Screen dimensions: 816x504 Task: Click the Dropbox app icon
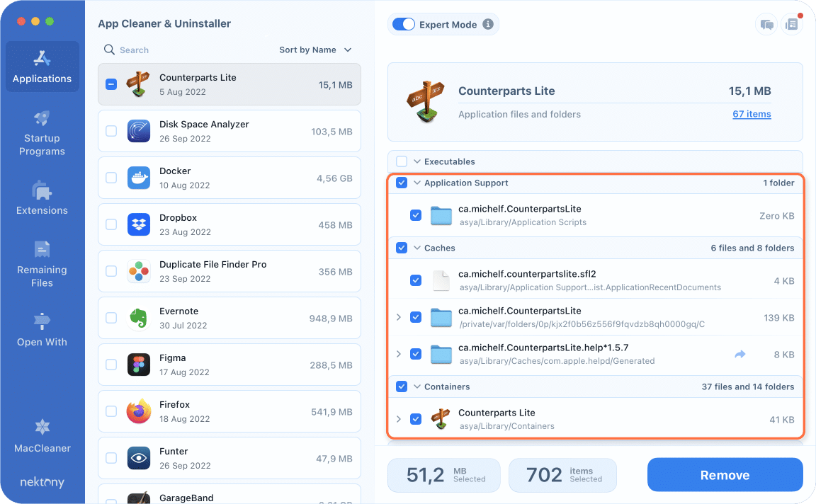139,224
